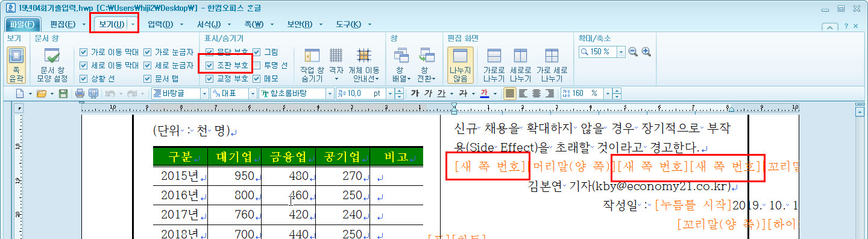
Task: Click the 작업 창 숨기기 button
Action: tap(312, 65)
